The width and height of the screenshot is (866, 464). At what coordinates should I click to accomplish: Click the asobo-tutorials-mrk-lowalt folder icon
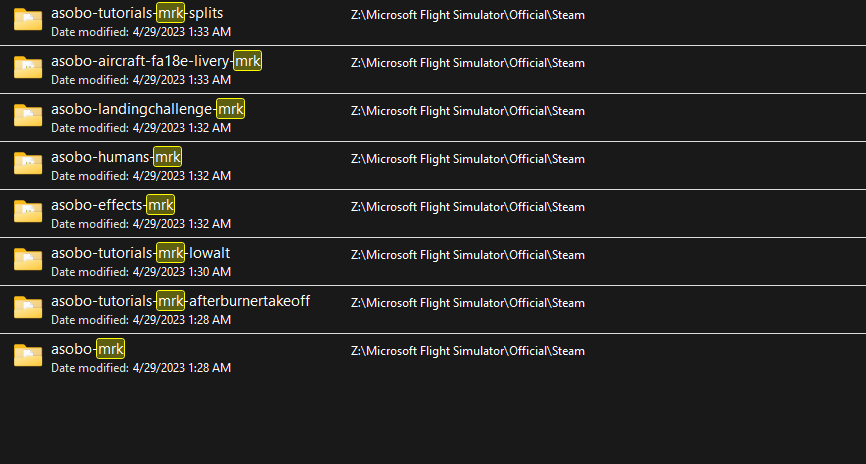pyautogui.click(x=27, y=260)
